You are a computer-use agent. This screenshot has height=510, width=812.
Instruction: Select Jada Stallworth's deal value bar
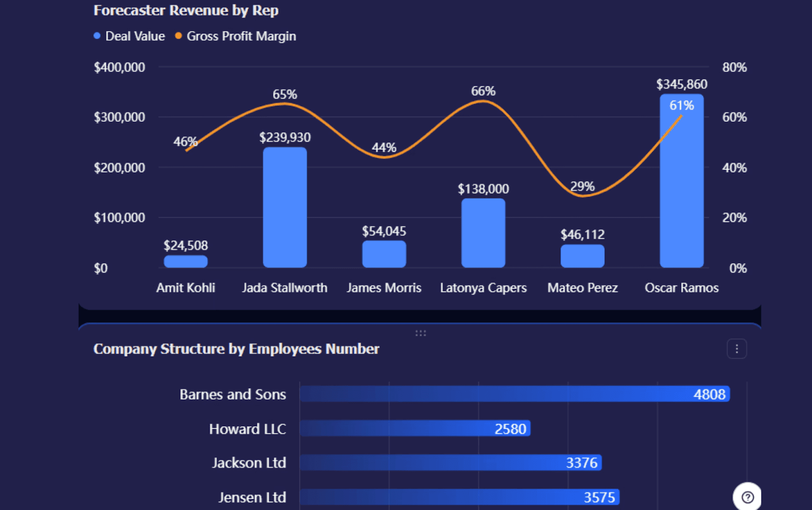(x=285, y=207)
